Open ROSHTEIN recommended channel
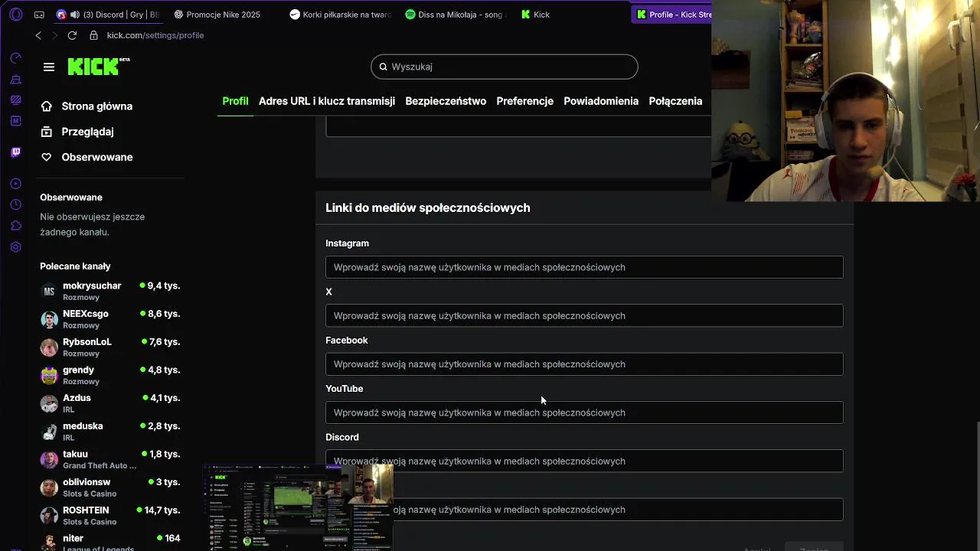This screenshot has height=551, width=980. click(x=110, y=515)
